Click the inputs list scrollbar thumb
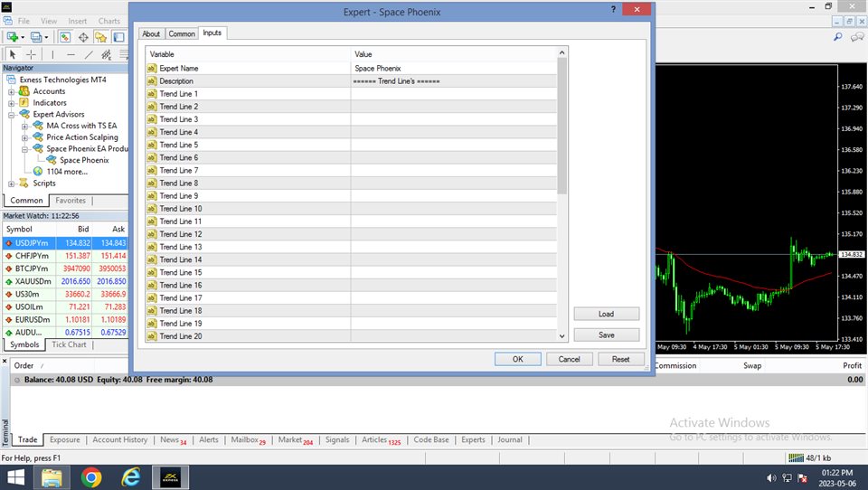This screenshot has height=490, width=868. (561, 126)
